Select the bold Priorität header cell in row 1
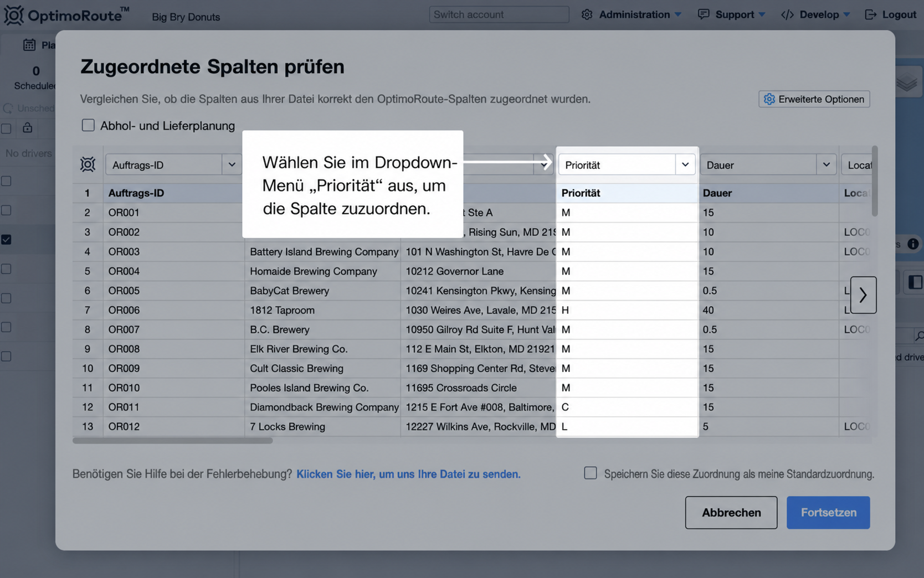Screen dimensions: 924x578 [627, 193]
